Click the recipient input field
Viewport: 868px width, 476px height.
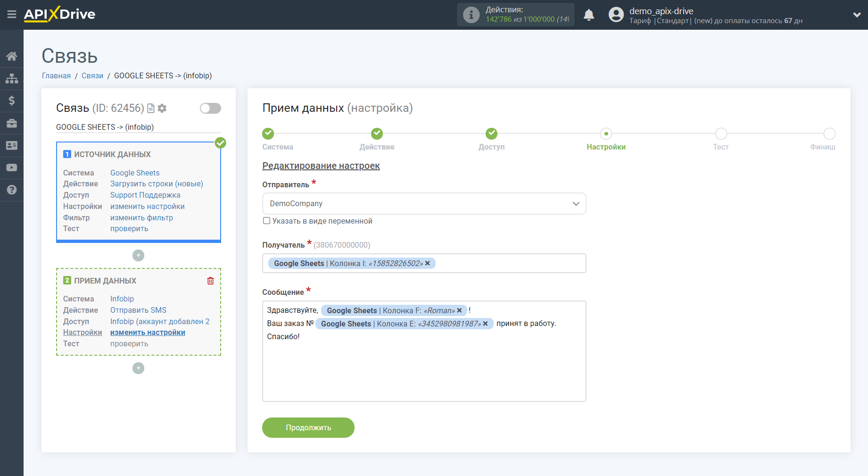[424, 263]
